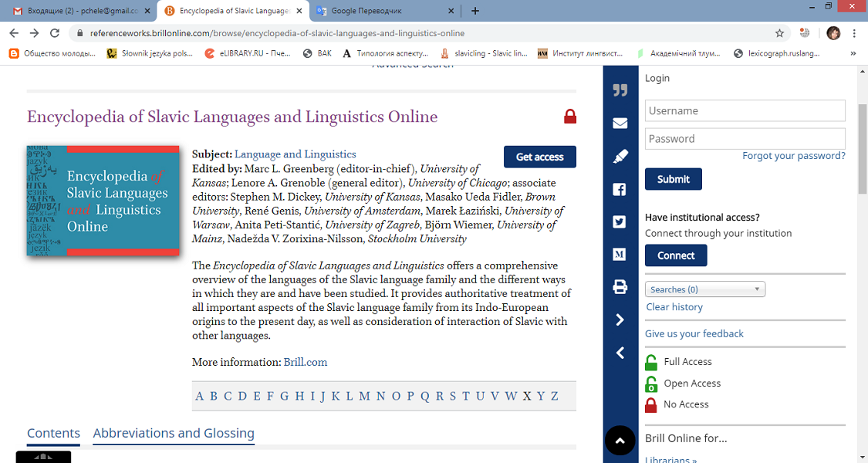Click the left chevron in blue sidebar
The image size is (868, 463).
coord(620,353)
